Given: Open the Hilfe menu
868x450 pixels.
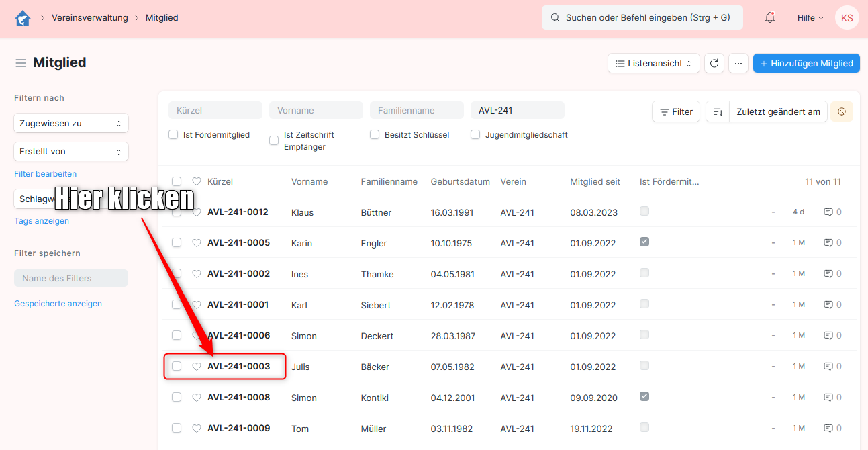Looking at the screenshot, I should (x=810, y=18).
